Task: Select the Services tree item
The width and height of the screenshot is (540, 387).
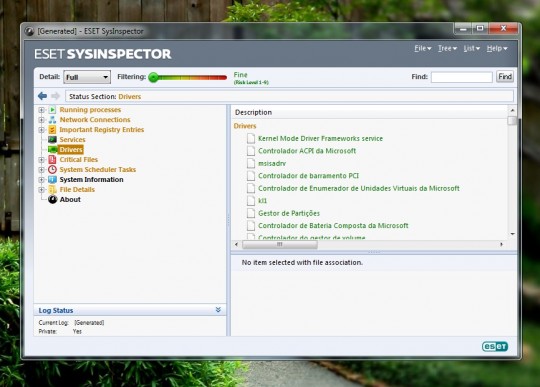Action: [72, 139]
